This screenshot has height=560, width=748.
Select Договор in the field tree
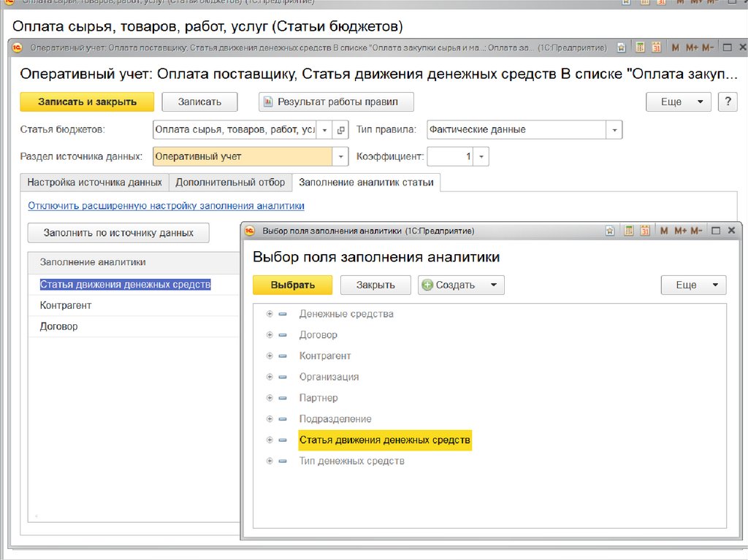[x=318, y=335]
